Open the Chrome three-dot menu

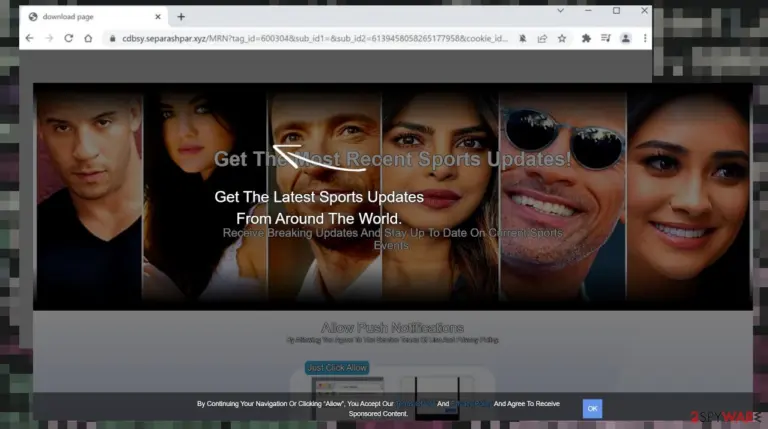(645, 38)
